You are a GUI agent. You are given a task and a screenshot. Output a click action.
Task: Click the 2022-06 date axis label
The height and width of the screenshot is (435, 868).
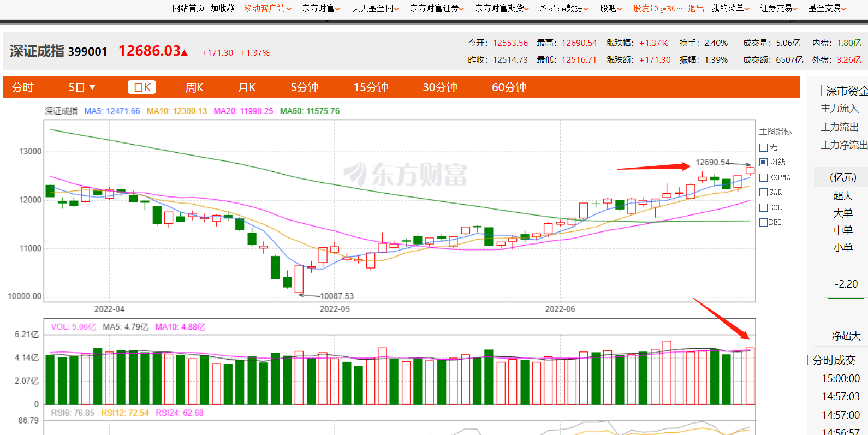tap(560, 309)
